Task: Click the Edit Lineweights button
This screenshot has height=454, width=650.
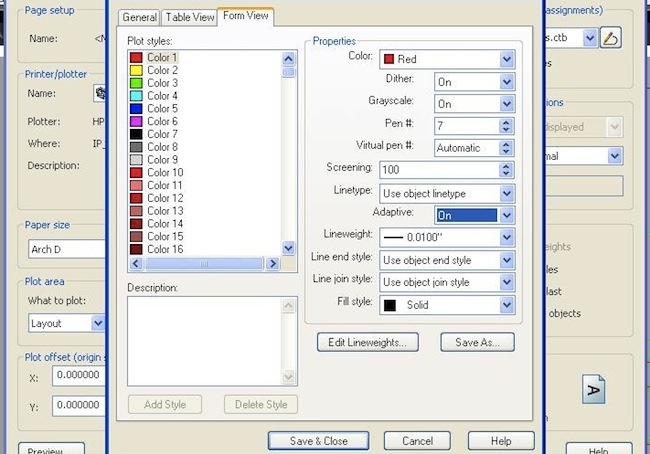Action: tap(367, 342)
